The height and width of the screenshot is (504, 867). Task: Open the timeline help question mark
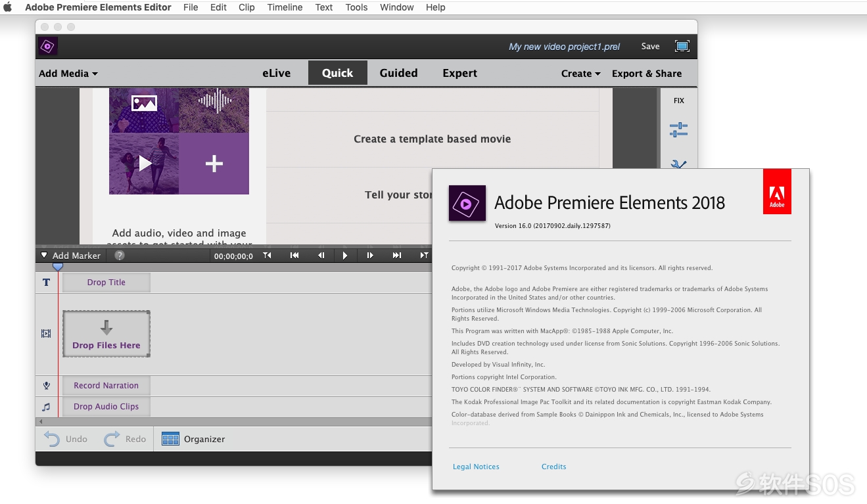coord(120,256)
